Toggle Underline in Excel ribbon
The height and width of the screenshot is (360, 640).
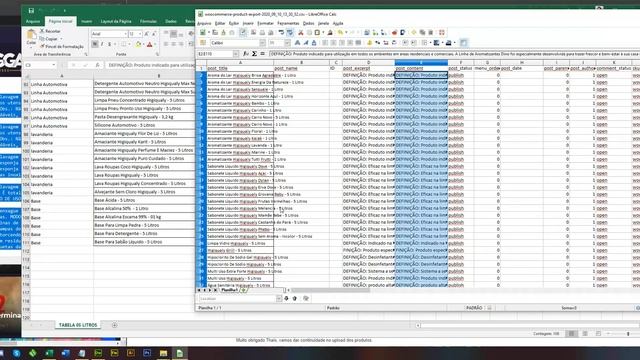110,44
